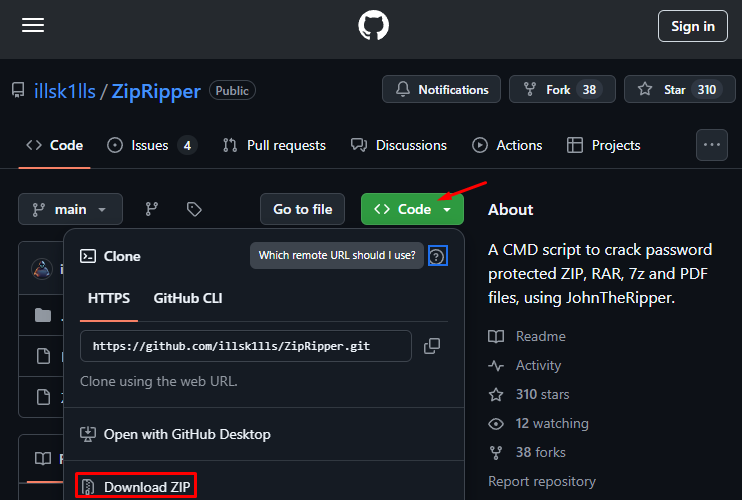Click the clone URL text field
The image size is (742, 500).
pos(246,346)
